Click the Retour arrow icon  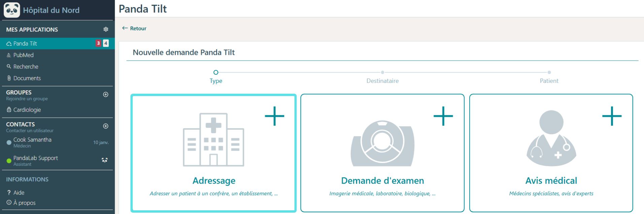click(125, 28)
